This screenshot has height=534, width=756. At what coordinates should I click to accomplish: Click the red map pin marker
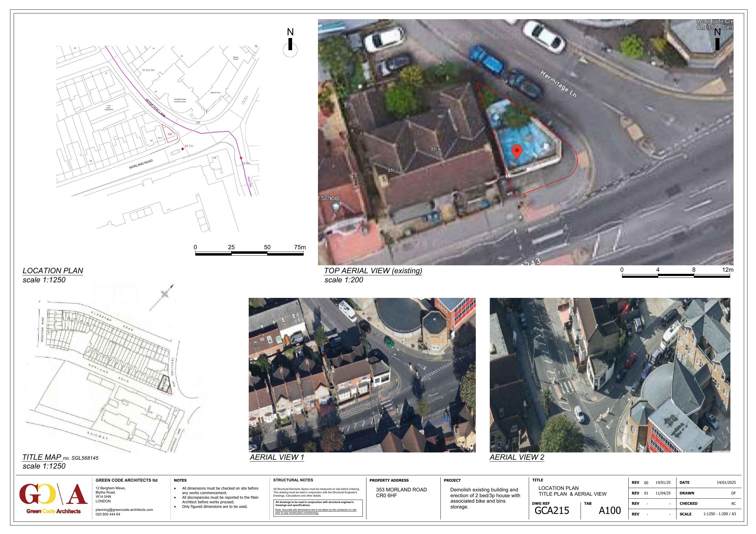pyautogui.click(x=517, y=151)
